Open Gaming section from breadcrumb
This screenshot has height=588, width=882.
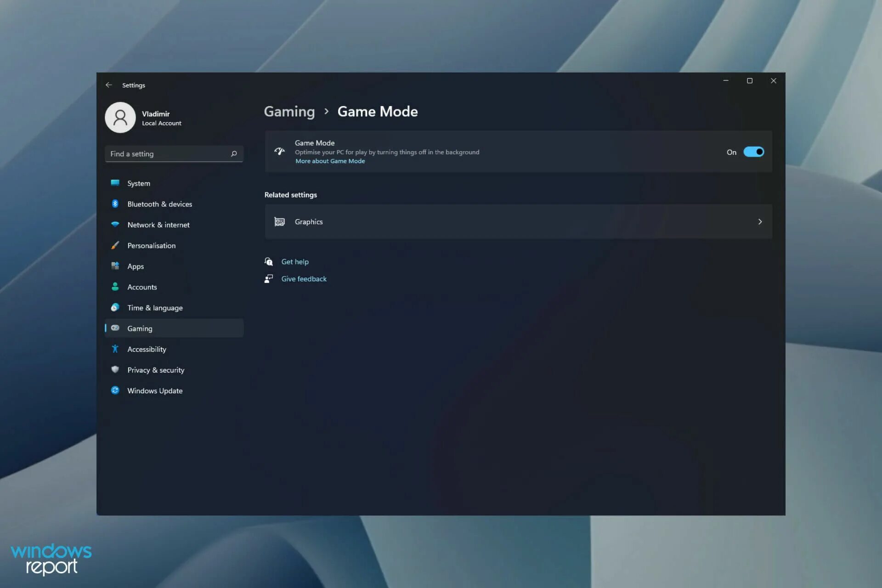tap(289, 110)
